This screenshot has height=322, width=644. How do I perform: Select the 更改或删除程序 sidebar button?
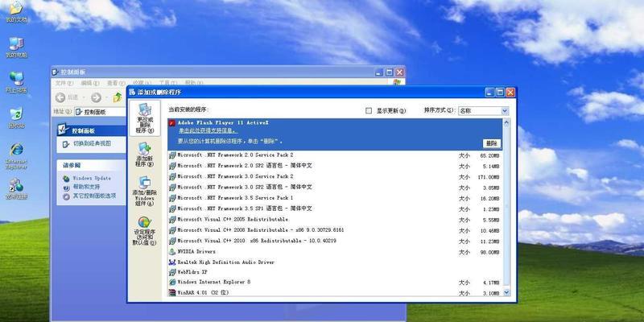coord(145,118)
